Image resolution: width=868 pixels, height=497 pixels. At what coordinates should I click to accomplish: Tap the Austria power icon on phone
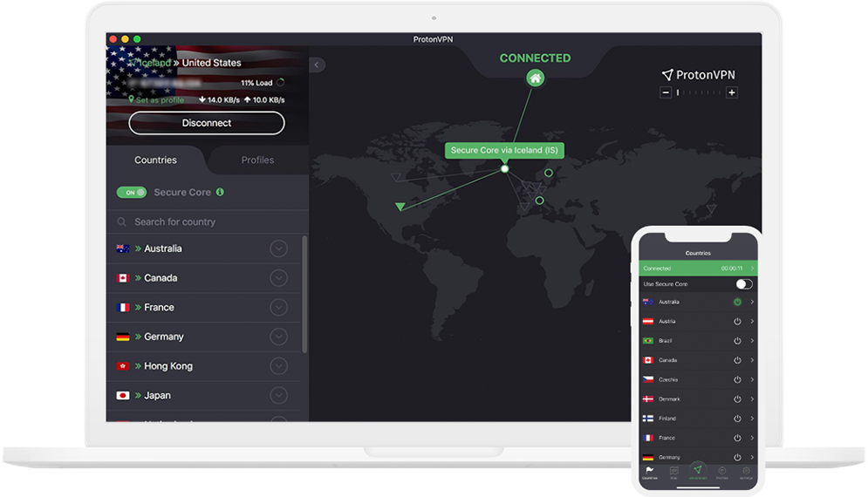click(737, 321)
